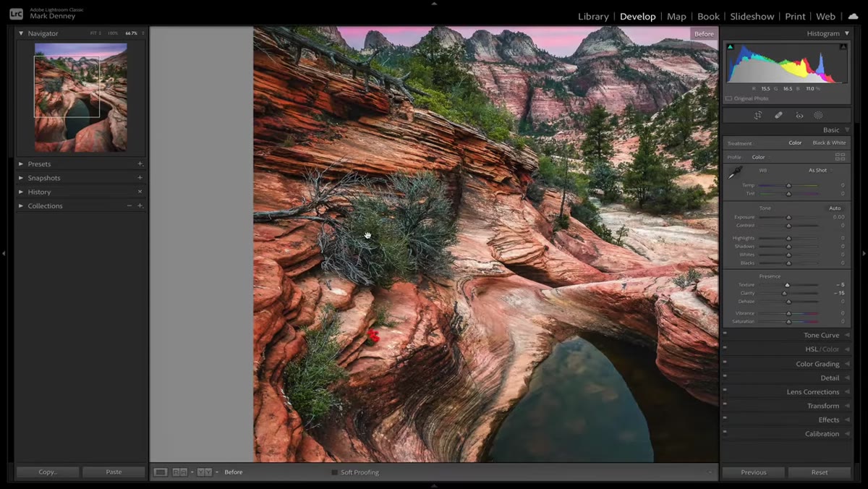The image size is (868, 489).
Task: Open the Profile Browser grid icon
Action: coord(840,156)
